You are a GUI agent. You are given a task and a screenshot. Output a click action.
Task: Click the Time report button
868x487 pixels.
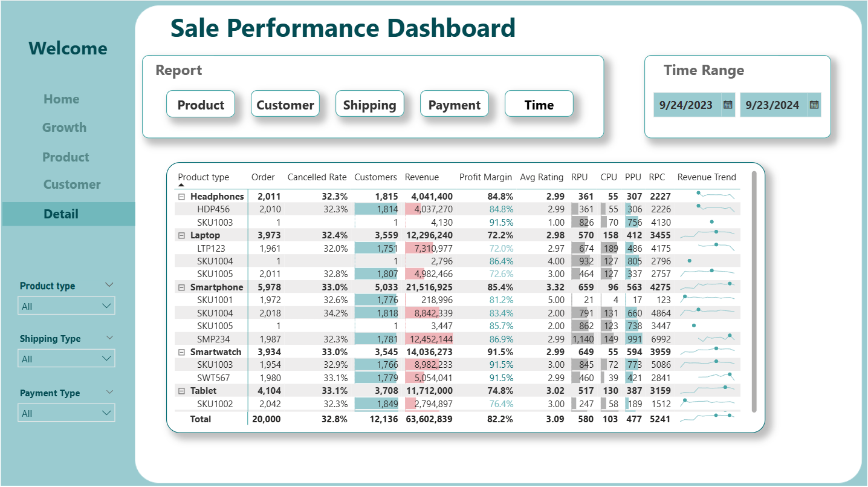[539, 105]
